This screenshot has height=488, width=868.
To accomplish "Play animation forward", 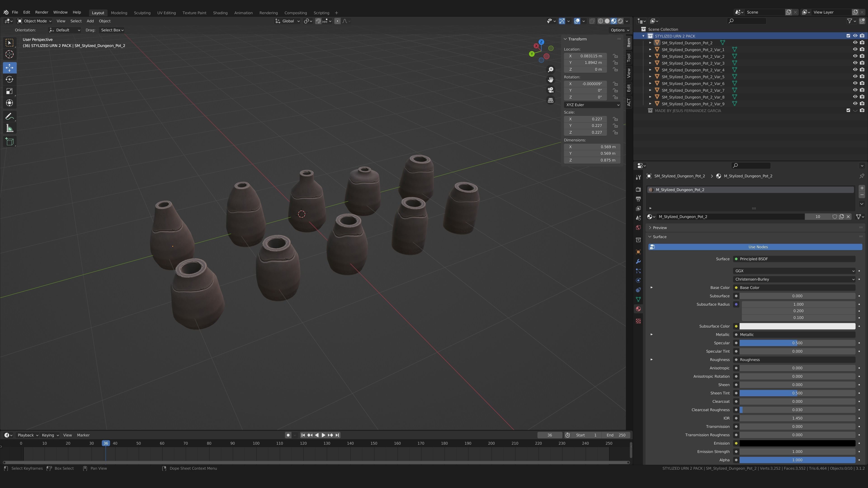I will click(323, 435).
